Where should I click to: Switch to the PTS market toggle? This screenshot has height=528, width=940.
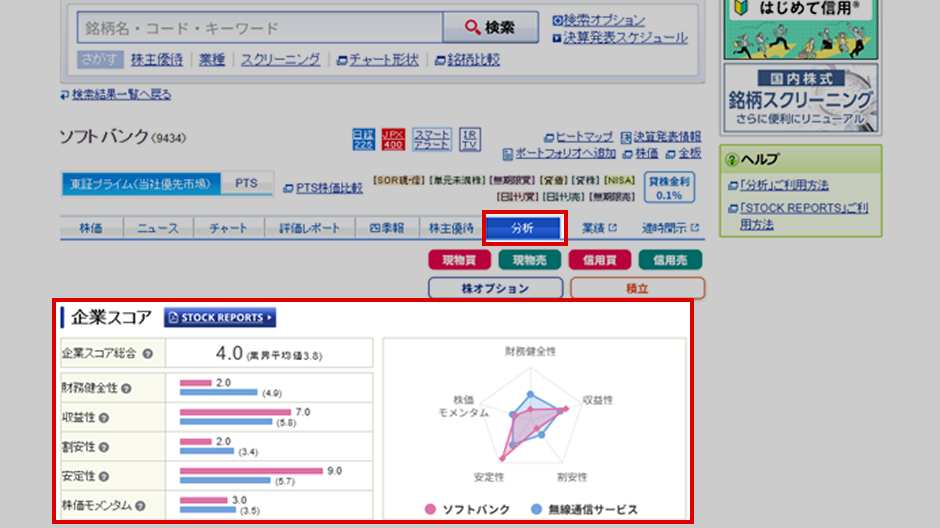245,184
